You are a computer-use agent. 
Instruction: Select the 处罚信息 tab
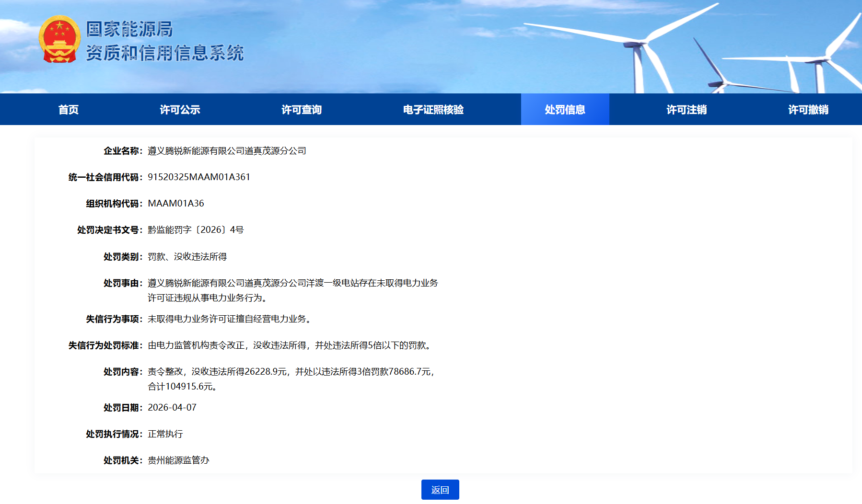tap(565, 110)
